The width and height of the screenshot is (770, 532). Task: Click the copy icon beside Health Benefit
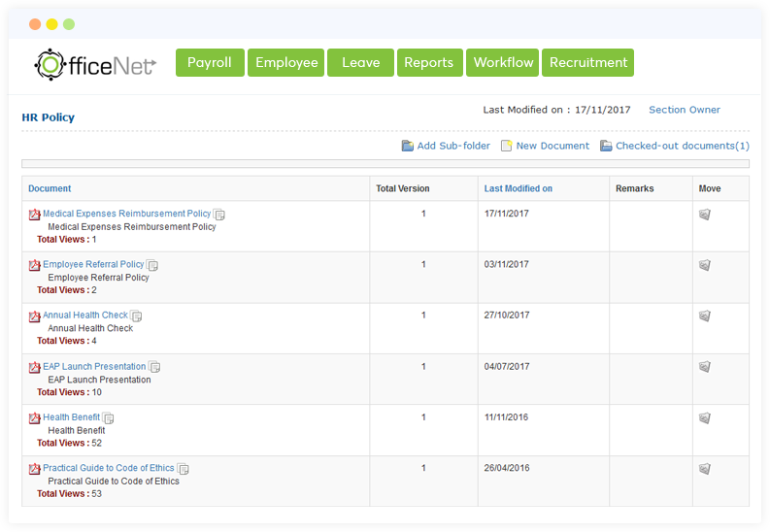(x=109, y=418)
